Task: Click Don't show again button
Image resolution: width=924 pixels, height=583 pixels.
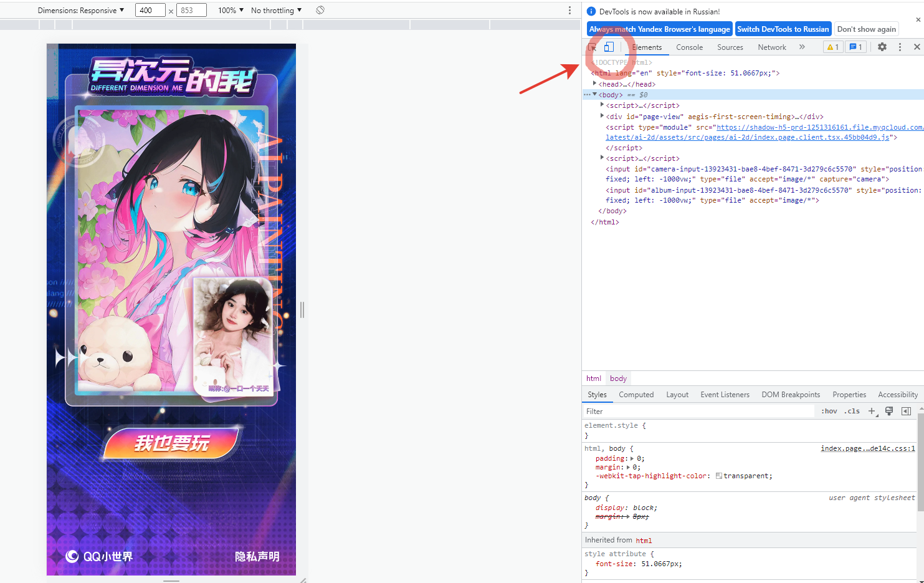Action: [866, 29]
